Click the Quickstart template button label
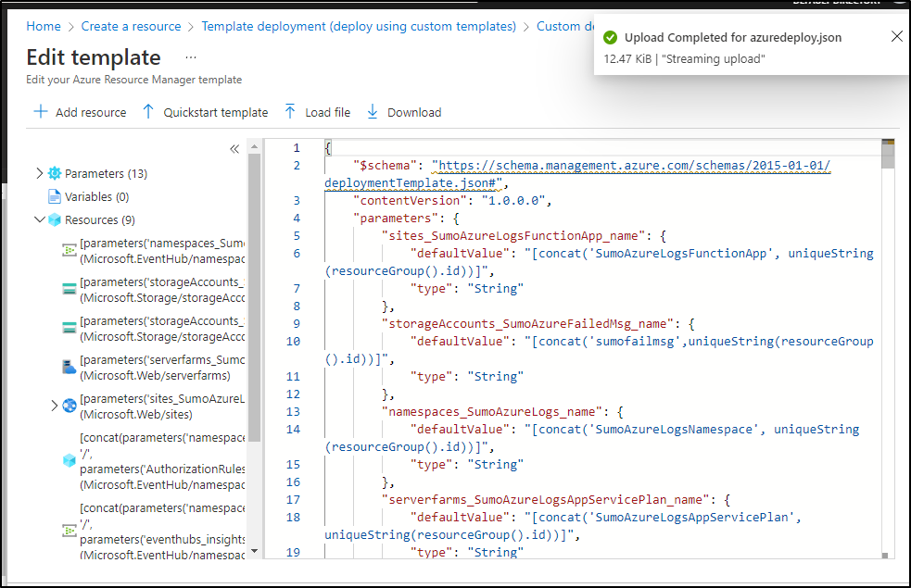 point(216,113)
